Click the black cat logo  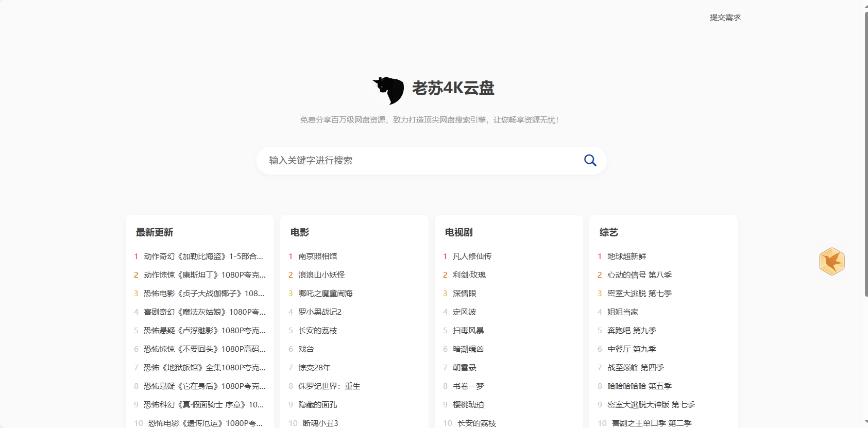389,90
